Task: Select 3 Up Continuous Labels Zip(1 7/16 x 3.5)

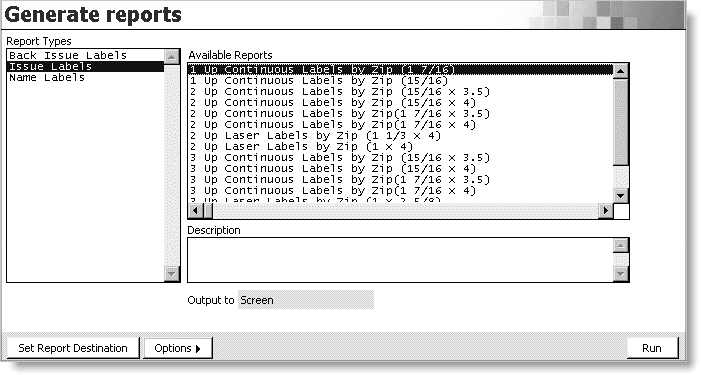Action: [x=401, y=180]
